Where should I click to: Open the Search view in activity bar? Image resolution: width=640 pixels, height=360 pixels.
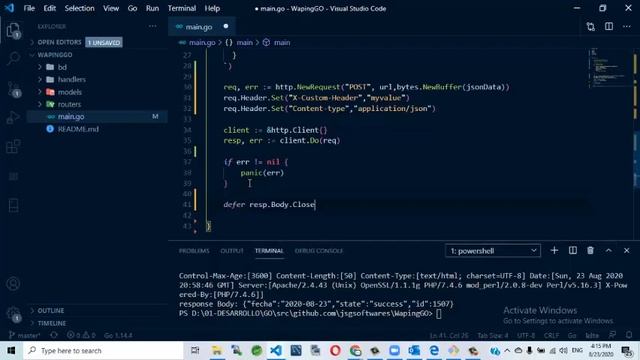point(13,58)
